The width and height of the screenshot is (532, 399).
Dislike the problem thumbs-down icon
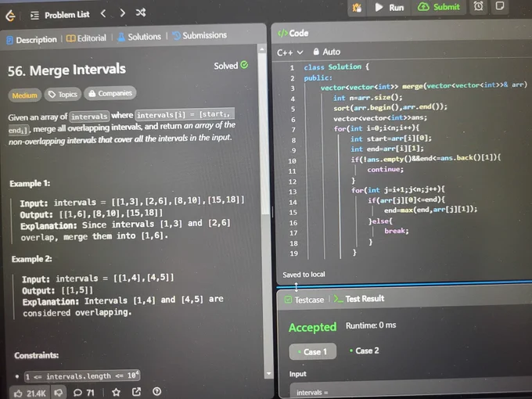tap(59, 393)
